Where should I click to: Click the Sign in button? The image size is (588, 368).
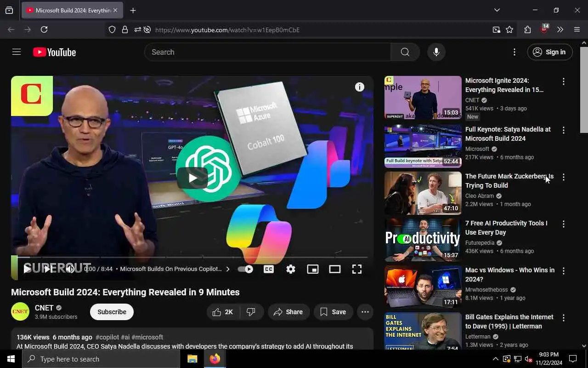pyautogui.click(x=550, y=52)
